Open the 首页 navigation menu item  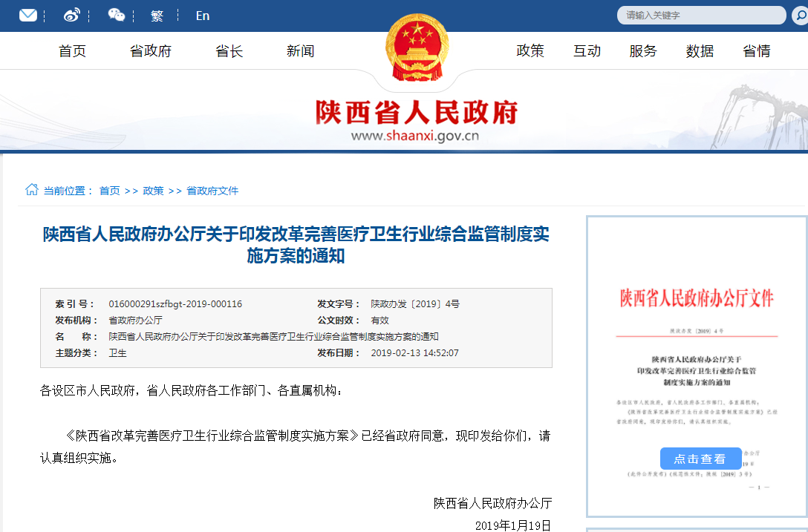(x=73, y=51)
